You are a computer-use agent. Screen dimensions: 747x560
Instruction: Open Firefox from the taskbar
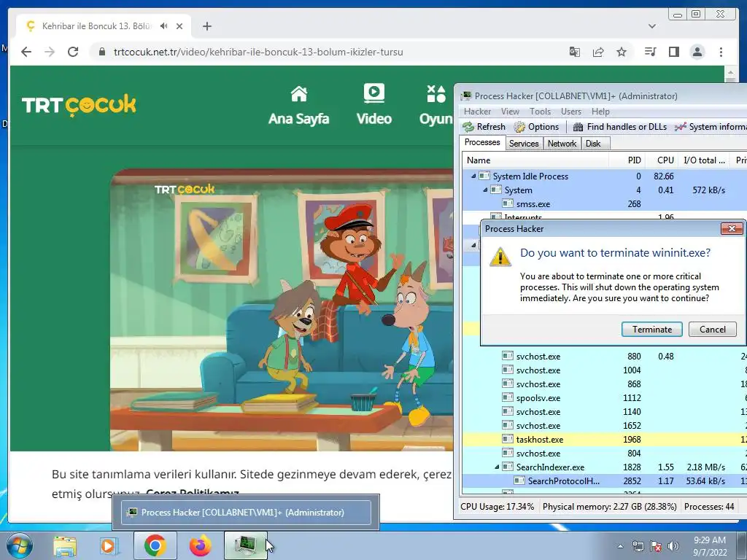click(200, 545)
